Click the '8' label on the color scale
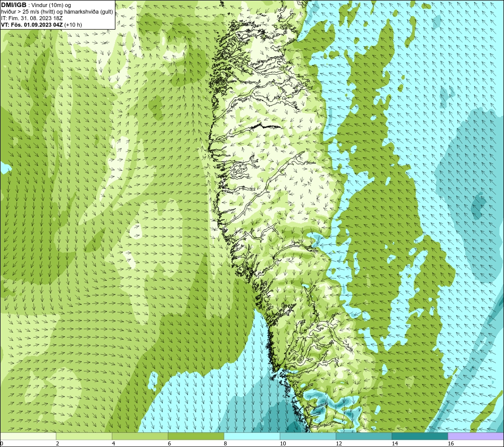Screen dimensions: 504x447 (225, 443)
